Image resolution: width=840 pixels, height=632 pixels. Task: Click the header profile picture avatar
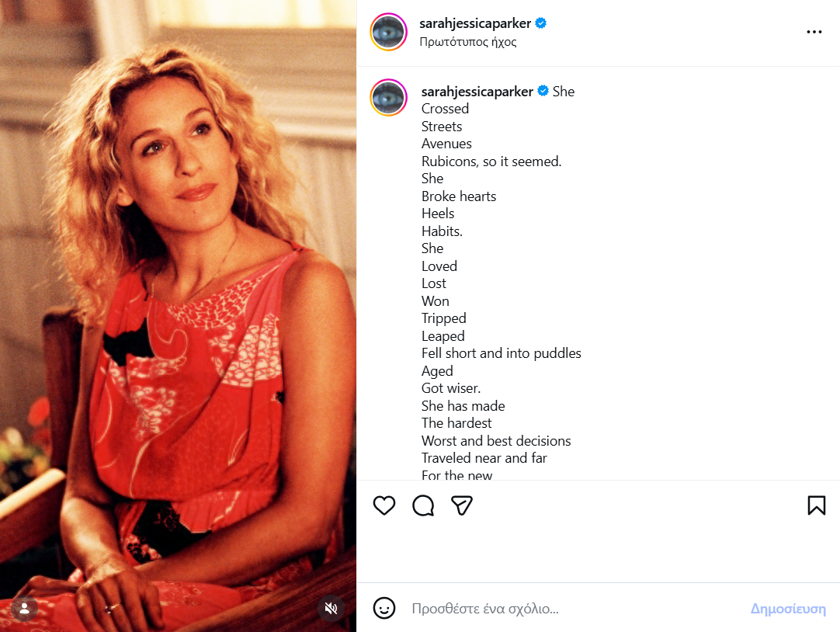389,32
